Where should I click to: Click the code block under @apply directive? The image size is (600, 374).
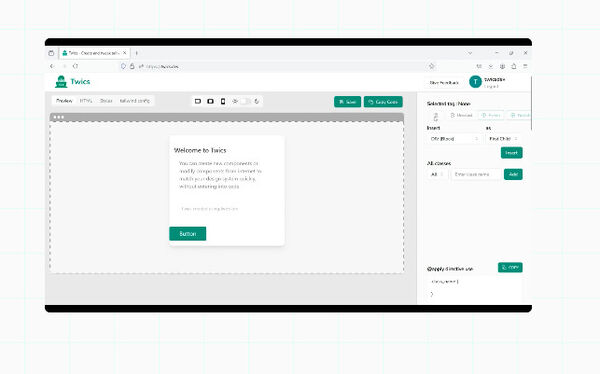click(x=474, y=289)
